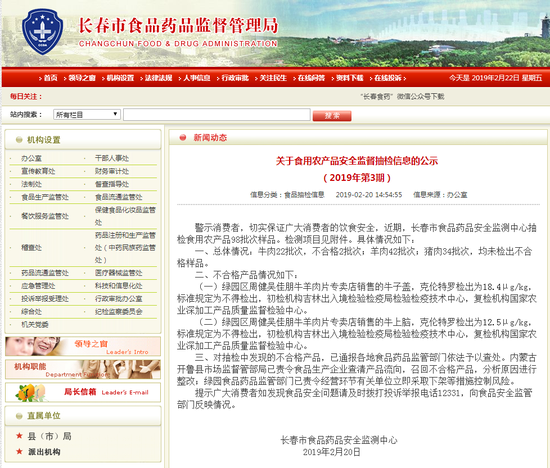This screenshot has width=550, height=468.
Task: Open the 食品生产监管处 department link
Action: coord(45,197)
